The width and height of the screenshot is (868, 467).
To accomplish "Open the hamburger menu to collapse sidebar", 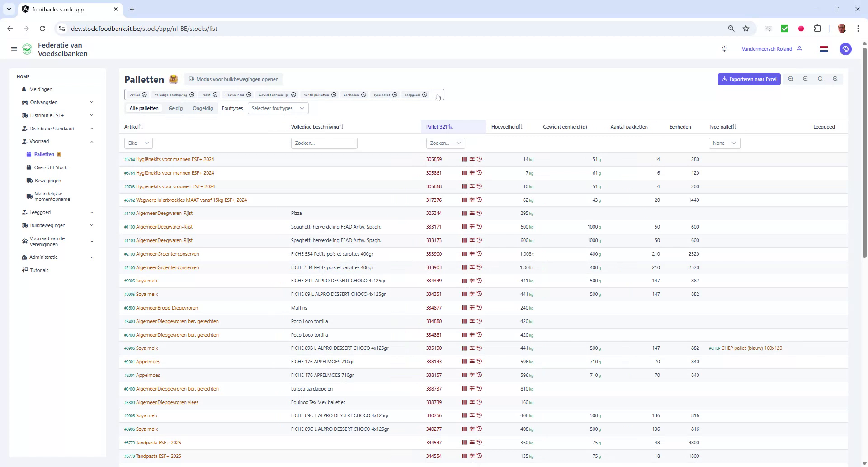I will click(14, 49).
